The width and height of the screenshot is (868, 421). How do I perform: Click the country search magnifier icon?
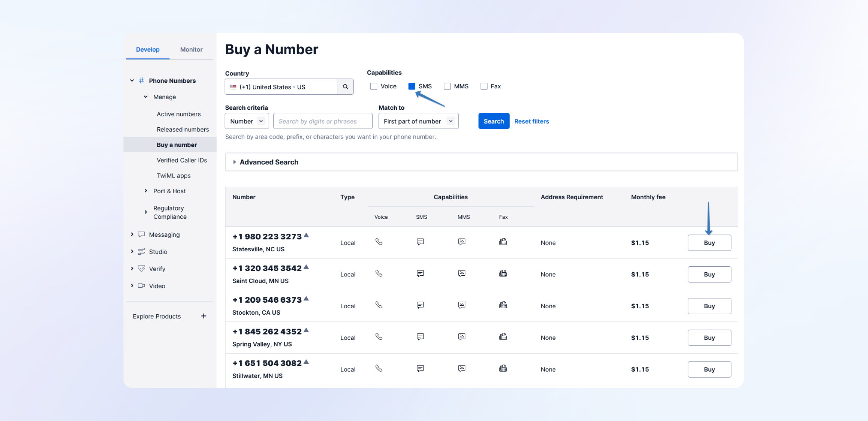(345, 87)
